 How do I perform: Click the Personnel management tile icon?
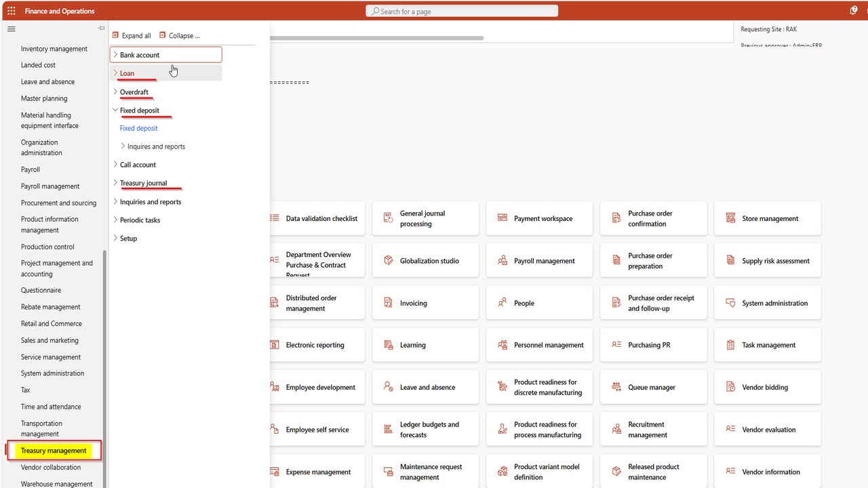(x=502, y=345)
